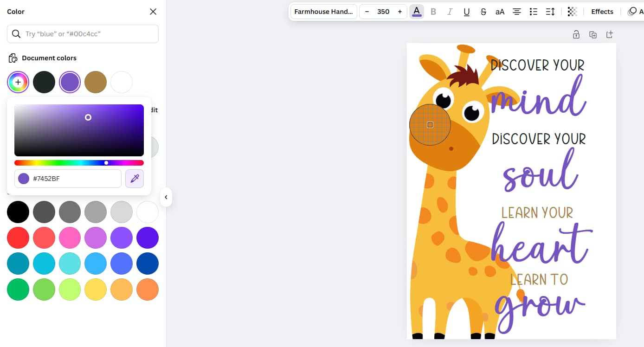Click the text color icon
The height and width of the screenshot is (347, 644).
coord(417,12)
